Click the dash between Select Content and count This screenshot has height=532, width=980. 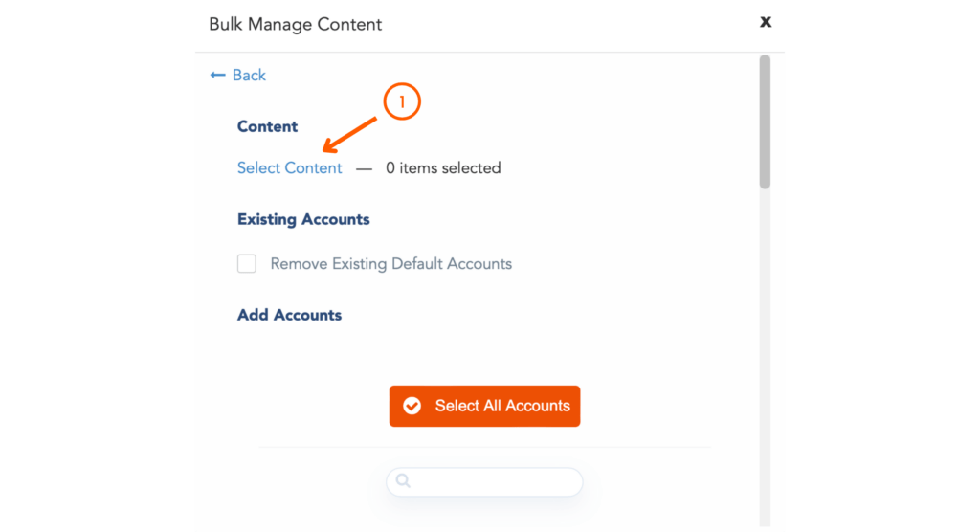[x=364, y=168]
